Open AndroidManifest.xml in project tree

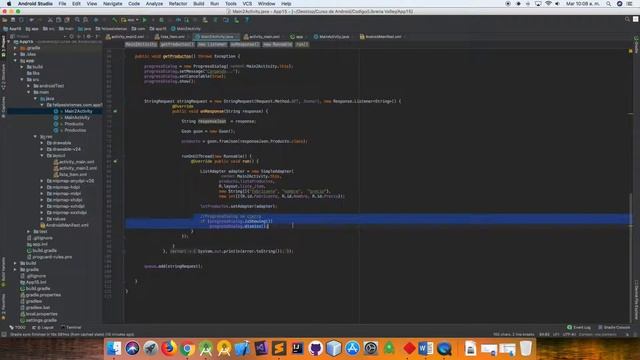coord(67,225)
